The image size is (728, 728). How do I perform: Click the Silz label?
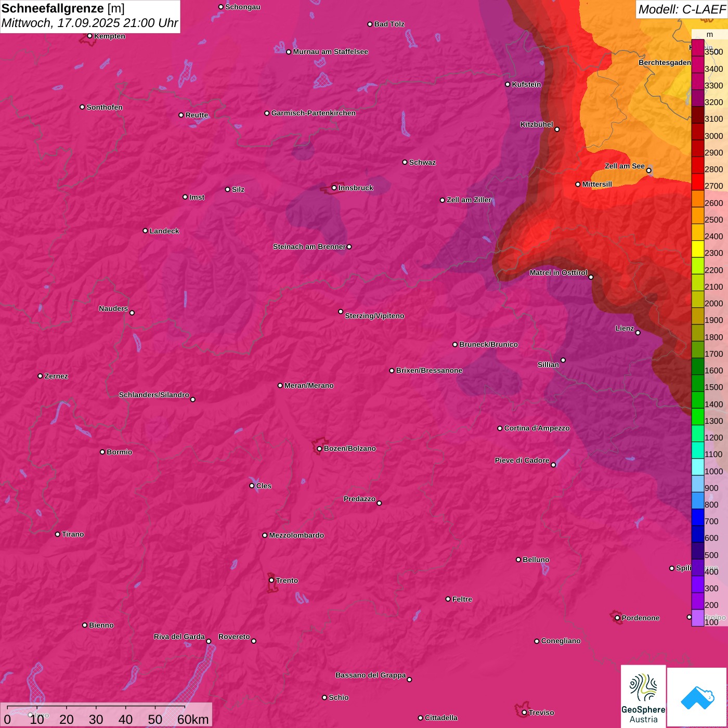pos(238,190)
